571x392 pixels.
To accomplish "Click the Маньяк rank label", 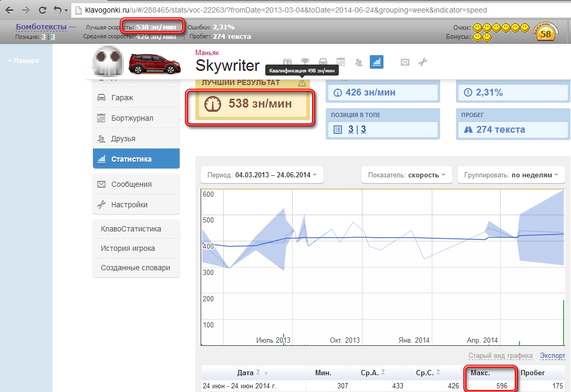I will (x=207, y=52).
